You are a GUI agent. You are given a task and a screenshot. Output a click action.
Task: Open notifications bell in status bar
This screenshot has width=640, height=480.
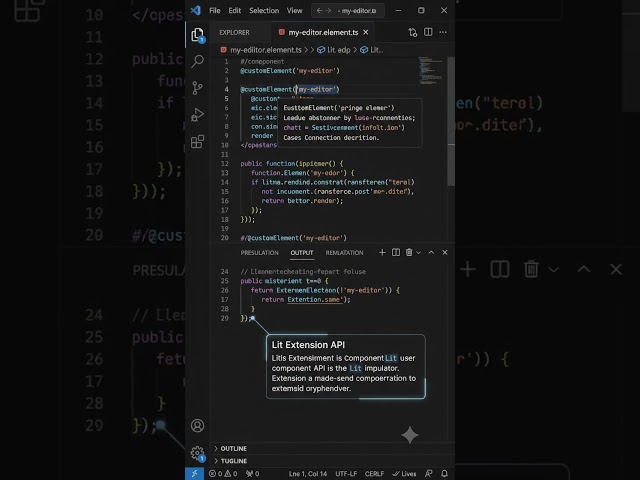(444, 473)
